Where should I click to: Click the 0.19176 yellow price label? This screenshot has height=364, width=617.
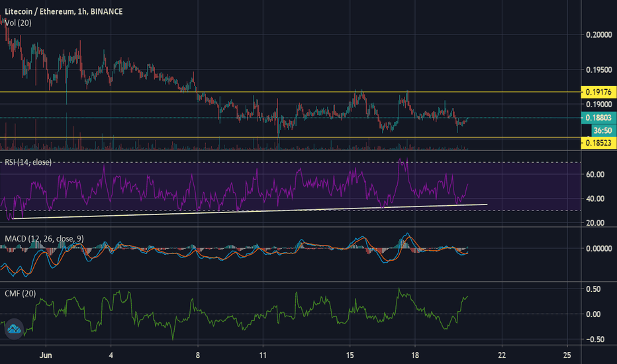coord(598,92)
